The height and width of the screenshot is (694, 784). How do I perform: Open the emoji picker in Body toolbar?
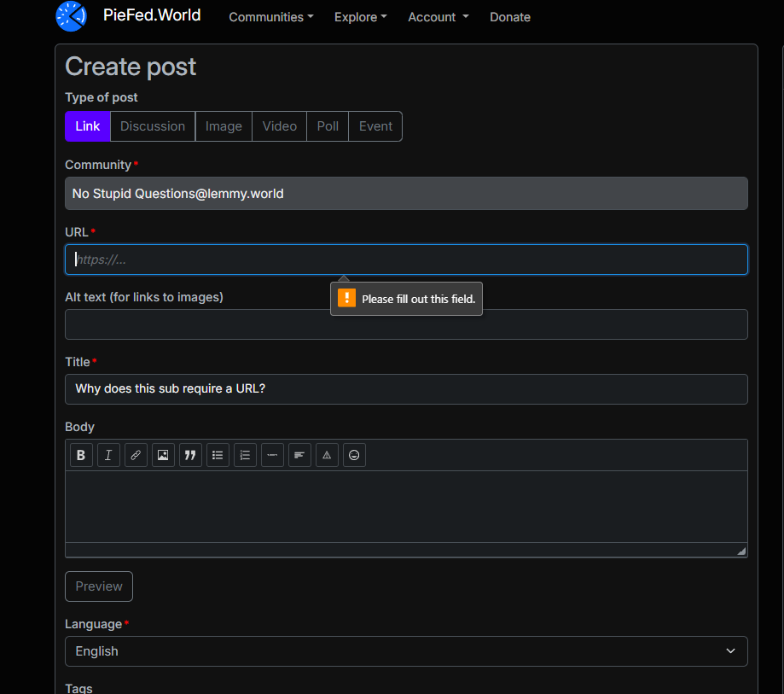point(355,455)
